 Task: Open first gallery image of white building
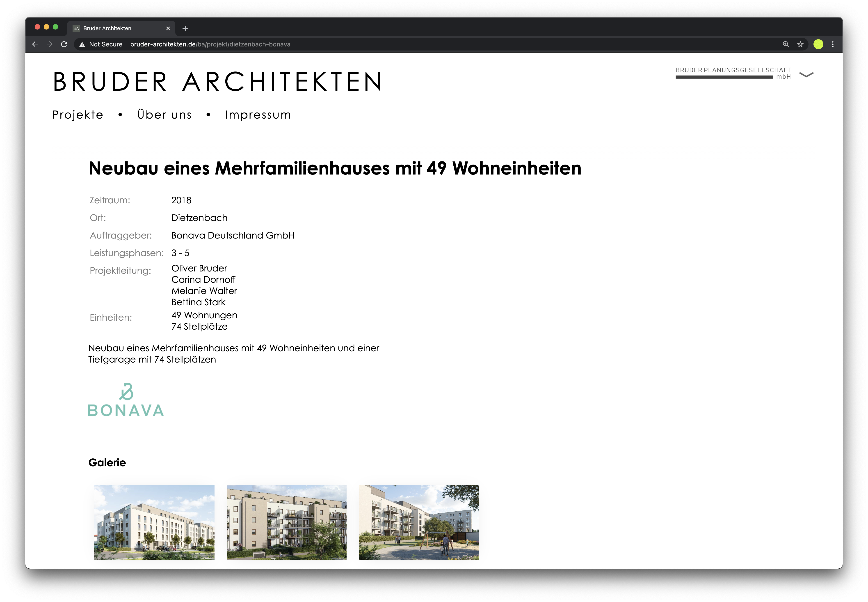154,522
